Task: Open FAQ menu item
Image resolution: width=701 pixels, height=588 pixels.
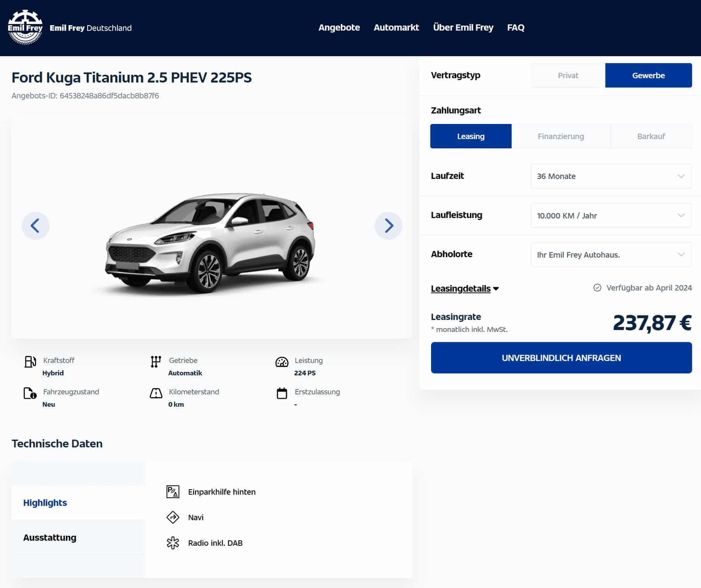Action: 515,28
